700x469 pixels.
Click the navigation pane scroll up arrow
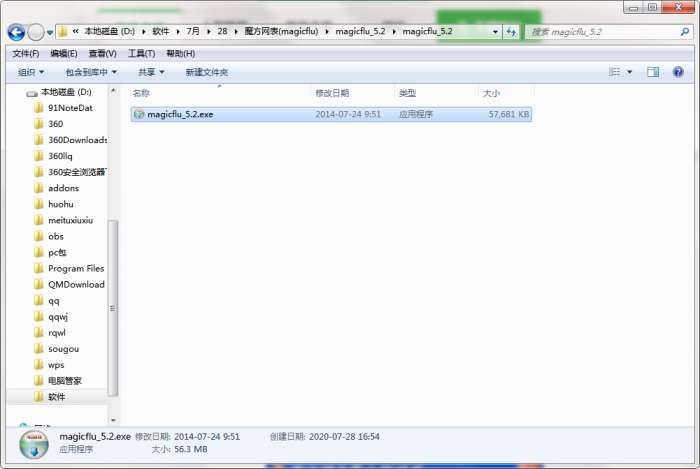(112, 91)
